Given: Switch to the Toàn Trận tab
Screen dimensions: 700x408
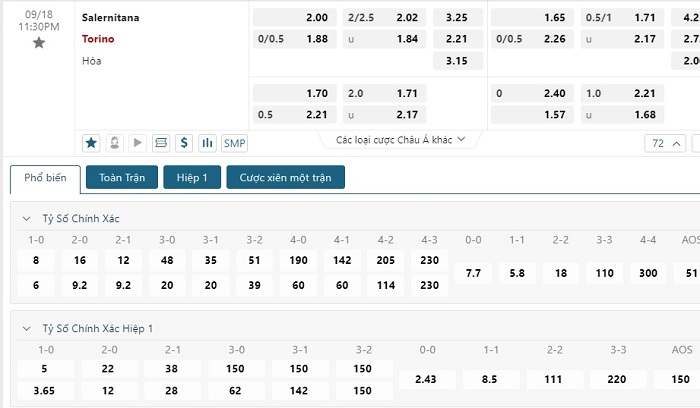Looking at the screenshot, I should (122, 177).
